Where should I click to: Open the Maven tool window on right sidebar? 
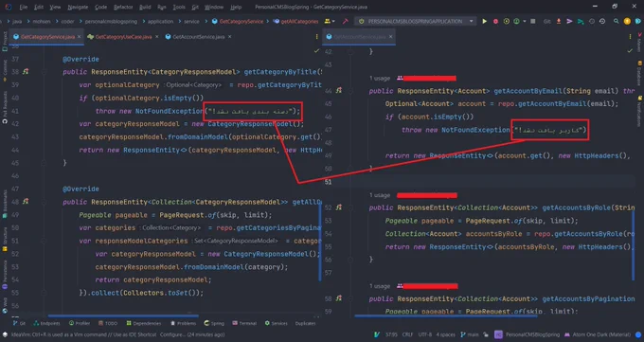[639, 43]
